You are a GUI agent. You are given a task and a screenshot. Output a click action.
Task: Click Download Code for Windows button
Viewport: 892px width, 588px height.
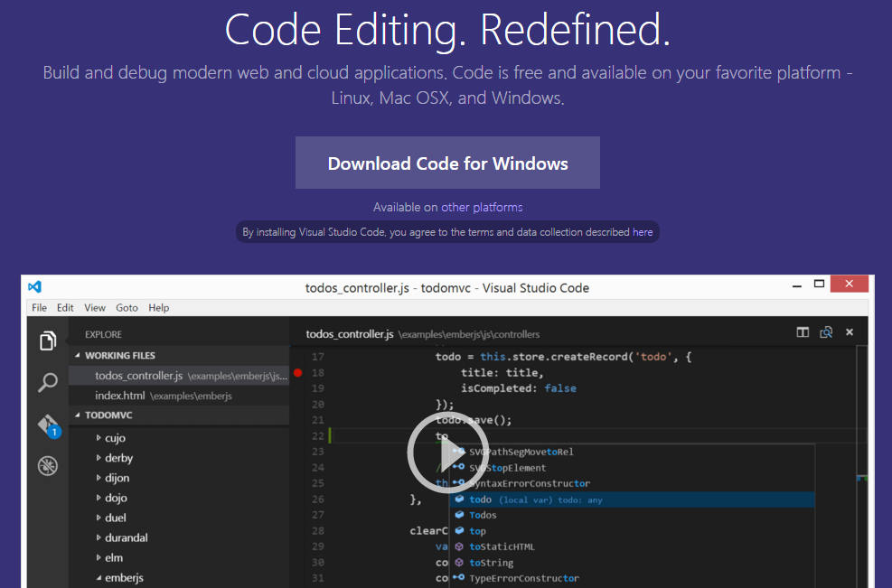447,163
